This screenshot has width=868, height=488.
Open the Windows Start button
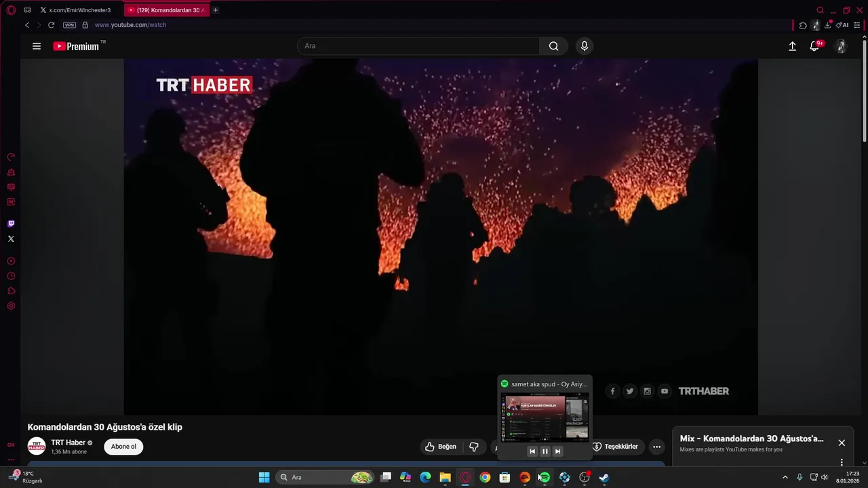pos(264,477)
